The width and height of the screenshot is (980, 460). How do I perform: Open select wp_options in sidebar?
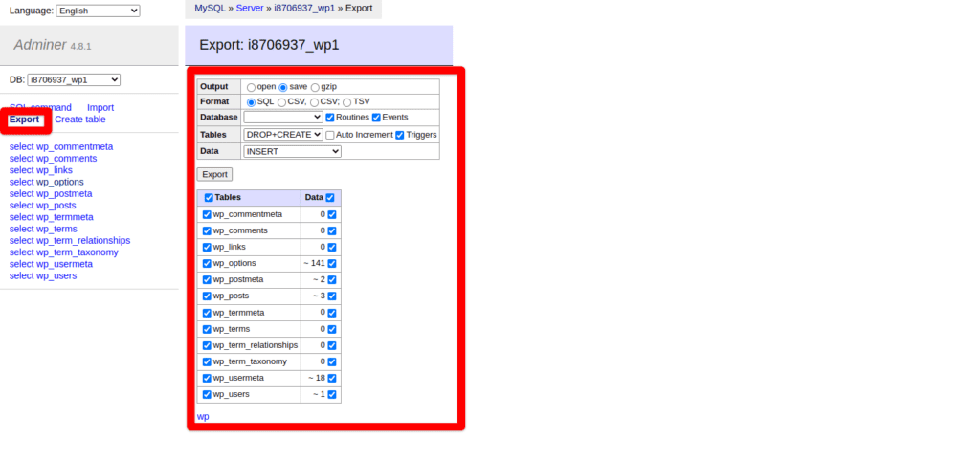coord(46,182)
